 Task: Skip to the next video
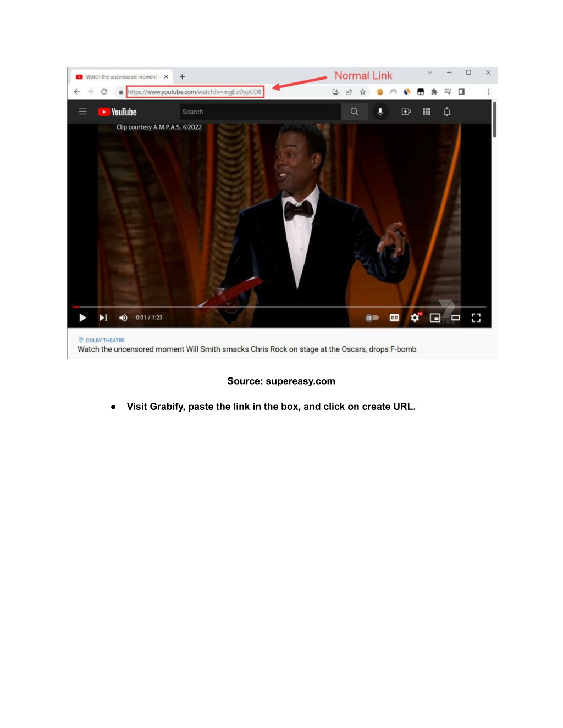tap(103, 318)
